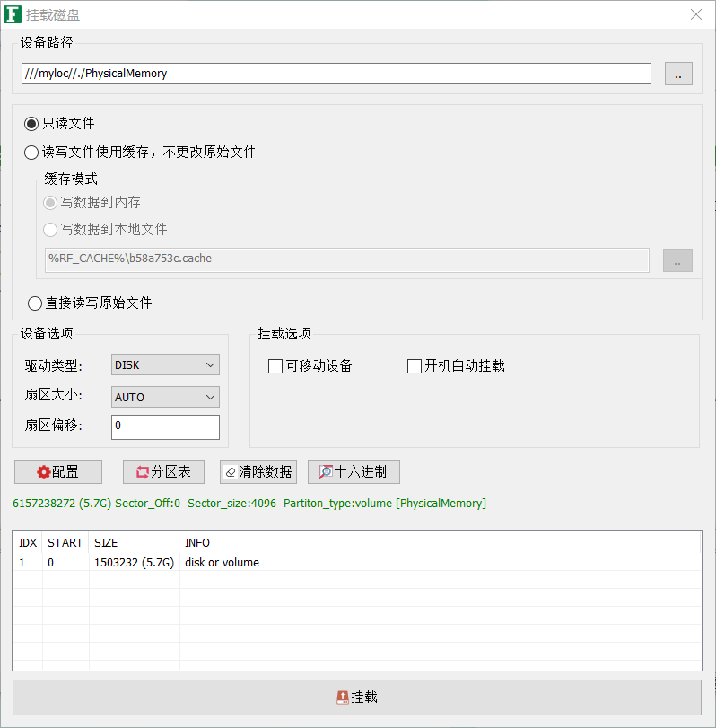Select partition row 1 disk or volume
This screenshot has height=728, width=716.
tap(222, 563)
